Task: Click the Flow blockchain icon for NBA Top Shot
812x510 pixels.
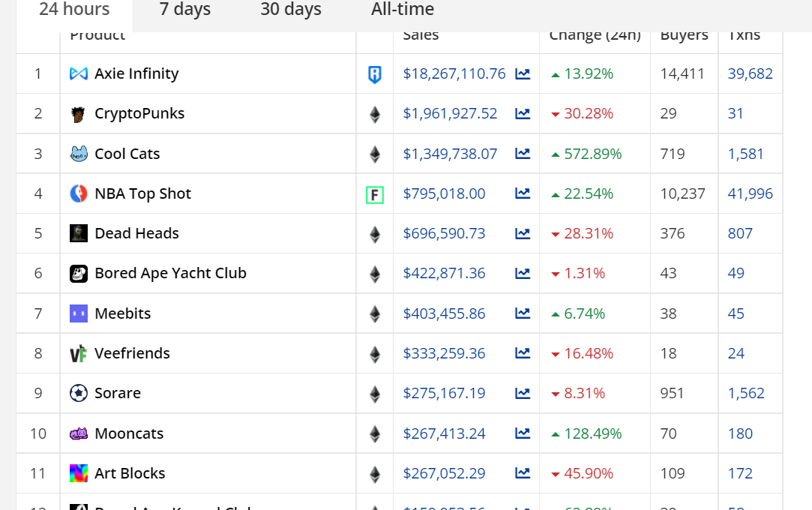Action: [x=375, y=195]
